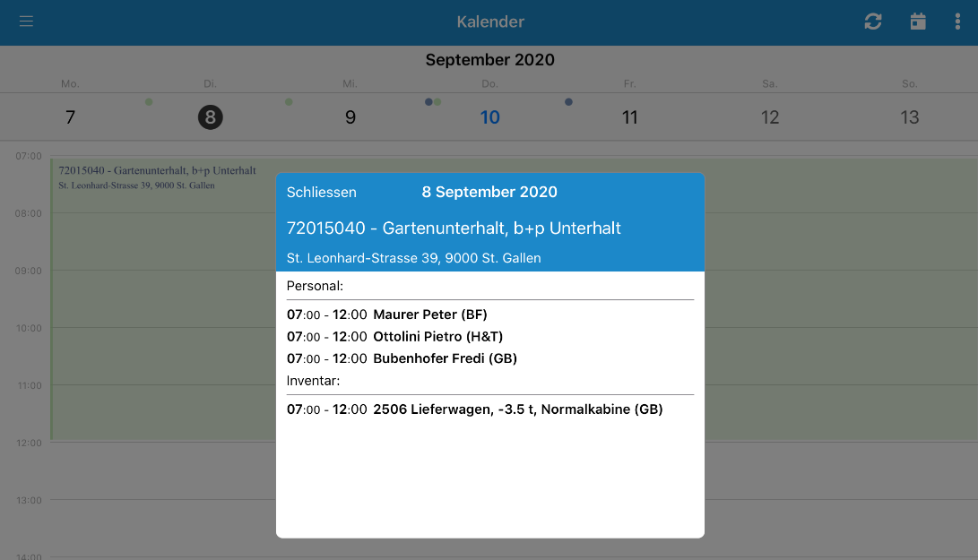Select Thursday 10 in blue
Screen dimensions: 978x560
[x=489, y=117]
